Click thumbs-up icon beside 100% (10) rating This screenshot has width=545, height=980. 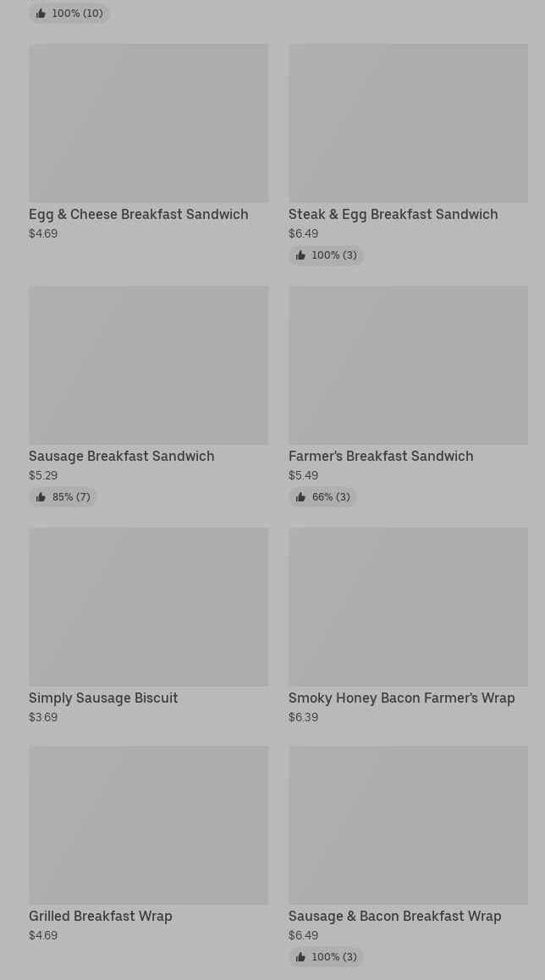tap(41, 14)
